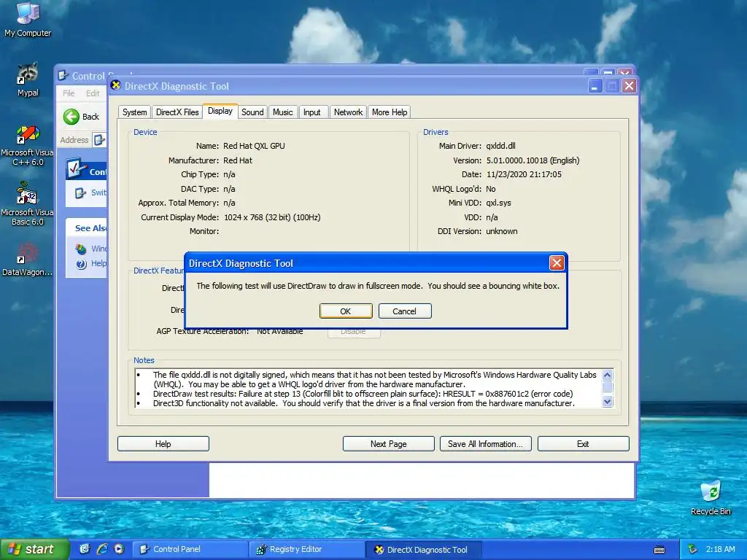Screen dimensions: 747x560
Task: Click the driver date '11/23/2020 21:17:05'
Action: [524, 175]
